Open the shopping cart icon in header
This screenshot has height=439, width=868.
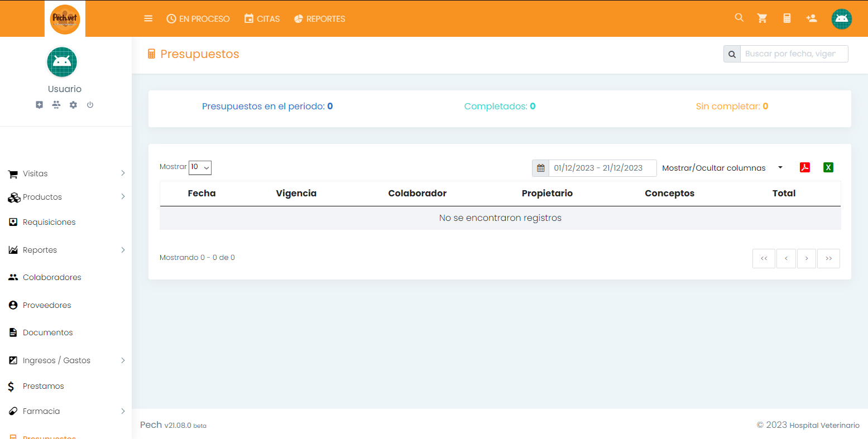point(762,18)
